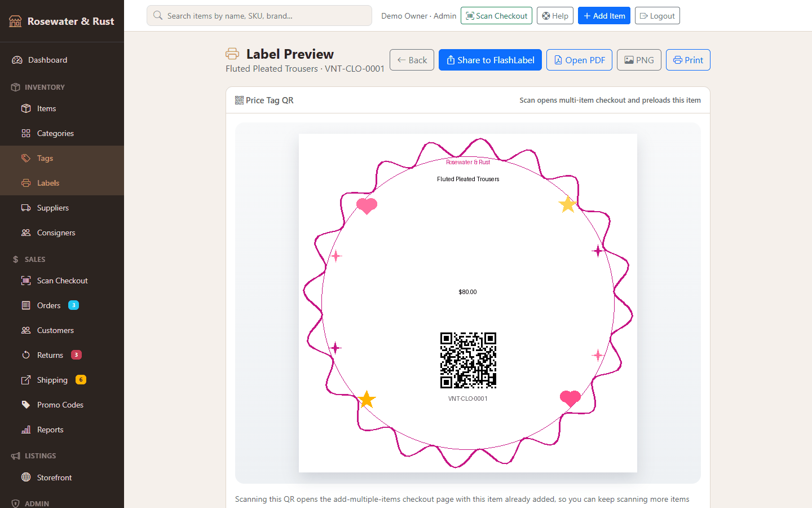
Task: Open the label PDF
Action: point(579,60)
